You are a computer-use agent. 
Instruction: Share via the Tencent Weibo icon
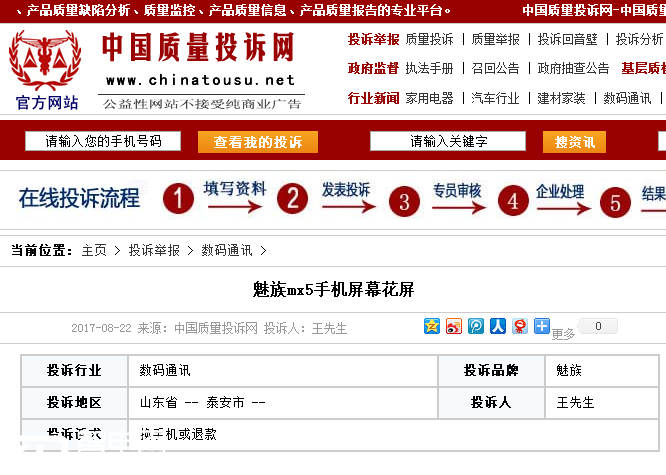[x=476, y=326]
